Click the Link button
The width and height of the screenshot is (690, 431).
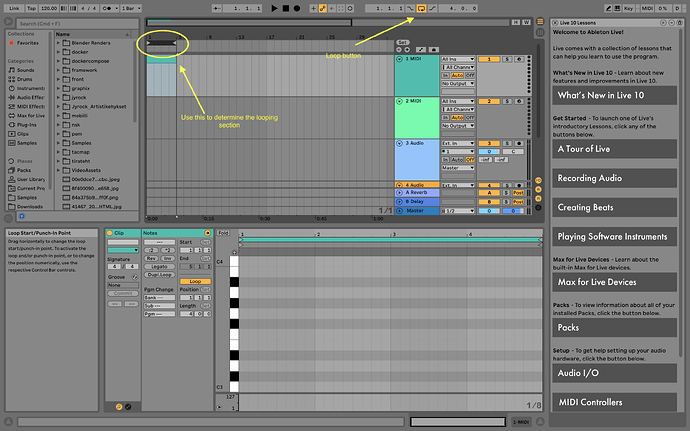click(x=14, y=8)
